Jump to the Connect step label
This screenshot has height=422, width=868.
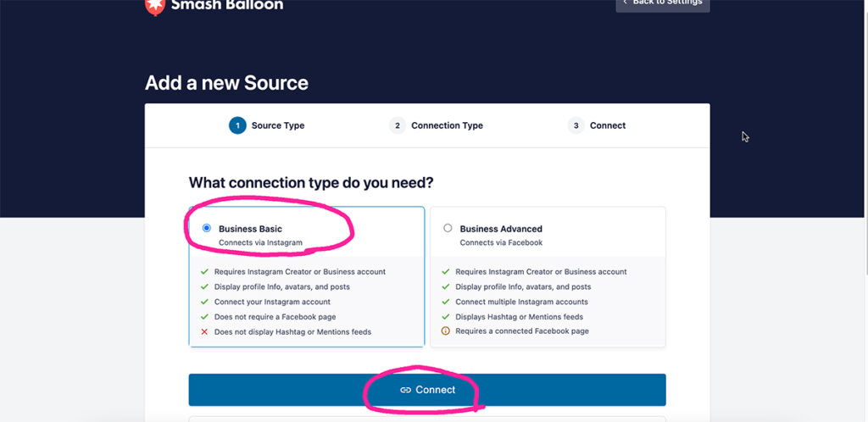[608, 125]
